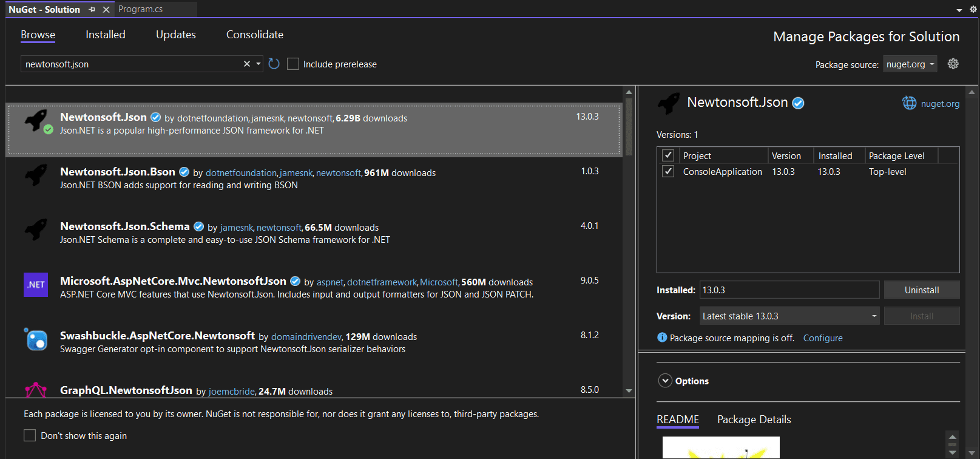Switch to the Installed tab
This screenshot has height=459, width=980.
pyautogui.click(x=106, y=35)
